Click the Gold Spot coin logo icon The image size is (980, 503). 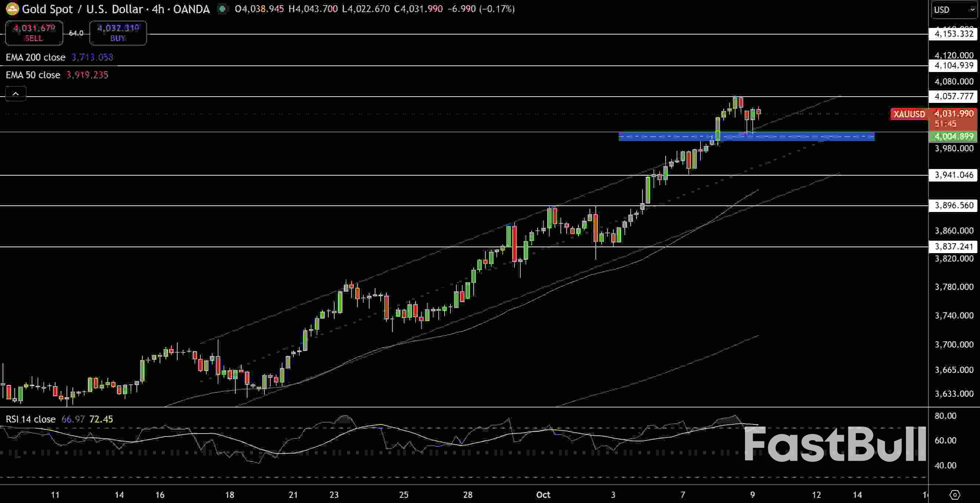coord(11,9)
